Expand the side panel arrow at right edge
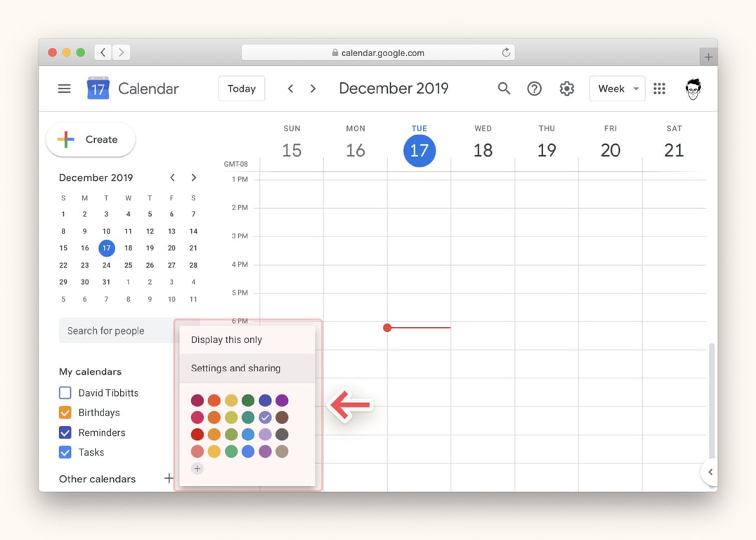 [710, 472]
